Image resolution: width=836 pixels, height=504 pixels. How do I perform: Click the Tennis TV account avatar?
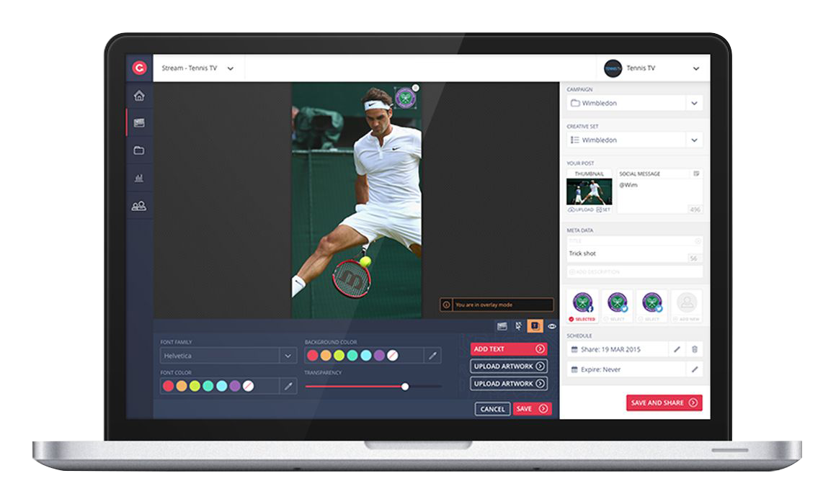613,68
